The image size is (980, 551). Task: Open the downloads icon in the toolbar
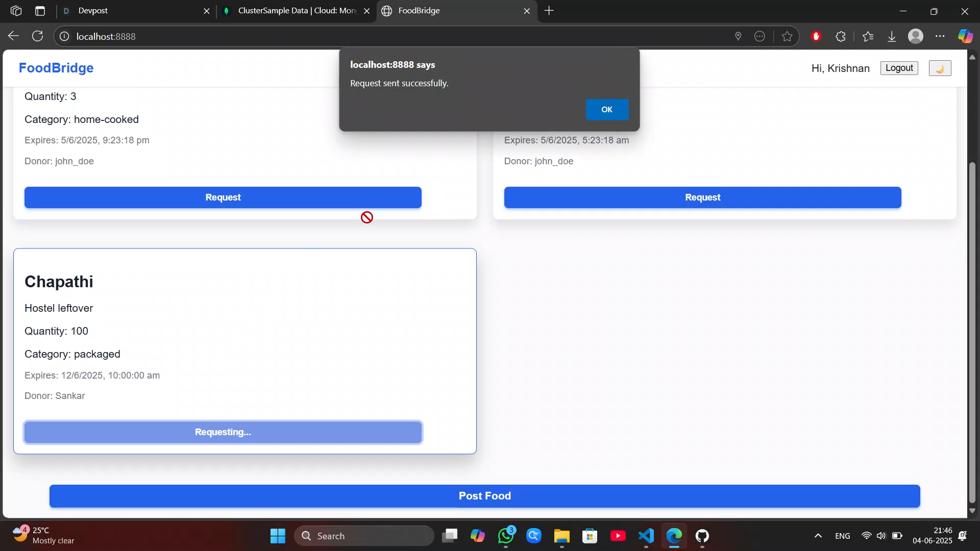click(x=892, y=36)
